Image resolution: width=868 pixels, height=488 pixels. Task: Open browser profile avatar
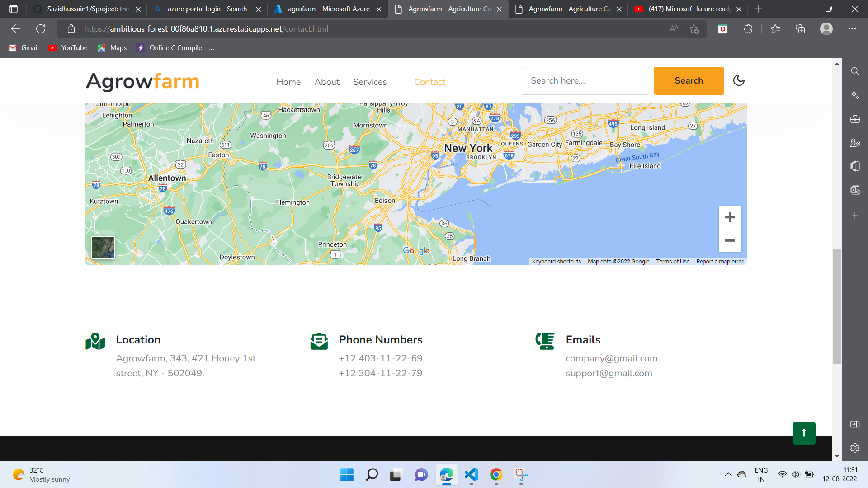click(x=826, y=29)
